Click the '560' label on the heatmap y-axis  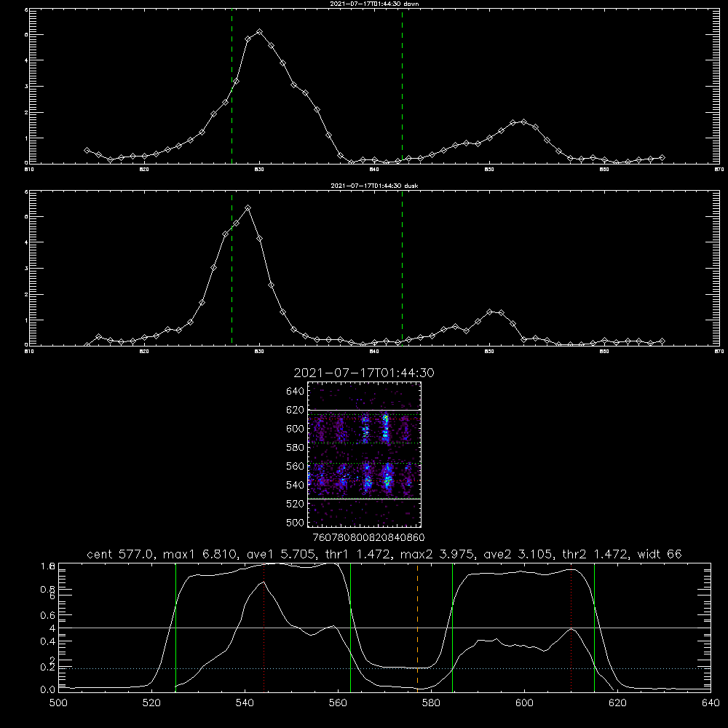[296, 466]
